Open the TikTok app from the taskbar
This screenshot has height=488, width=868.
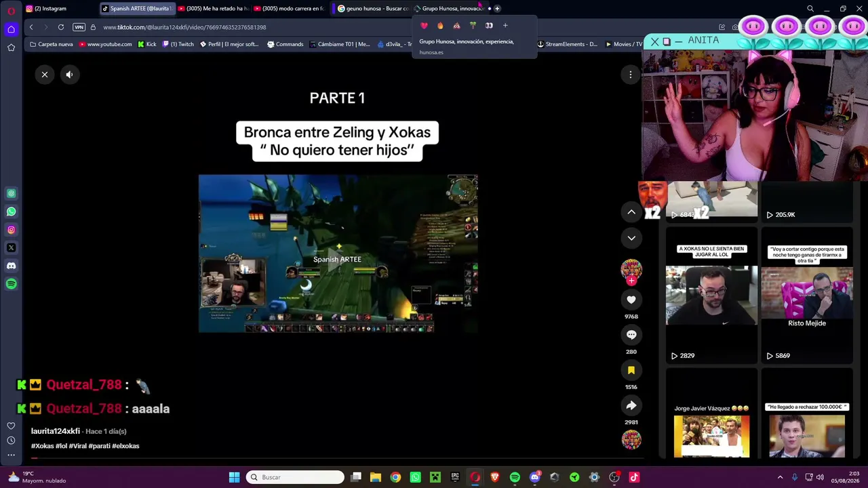point(634,477)
